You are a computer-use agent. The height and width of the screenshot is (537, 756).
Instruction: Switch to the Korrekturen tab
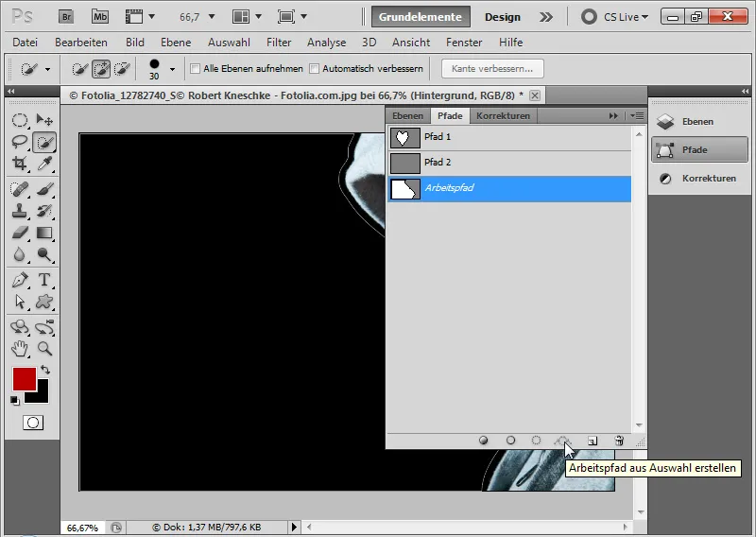click(503, 115)
